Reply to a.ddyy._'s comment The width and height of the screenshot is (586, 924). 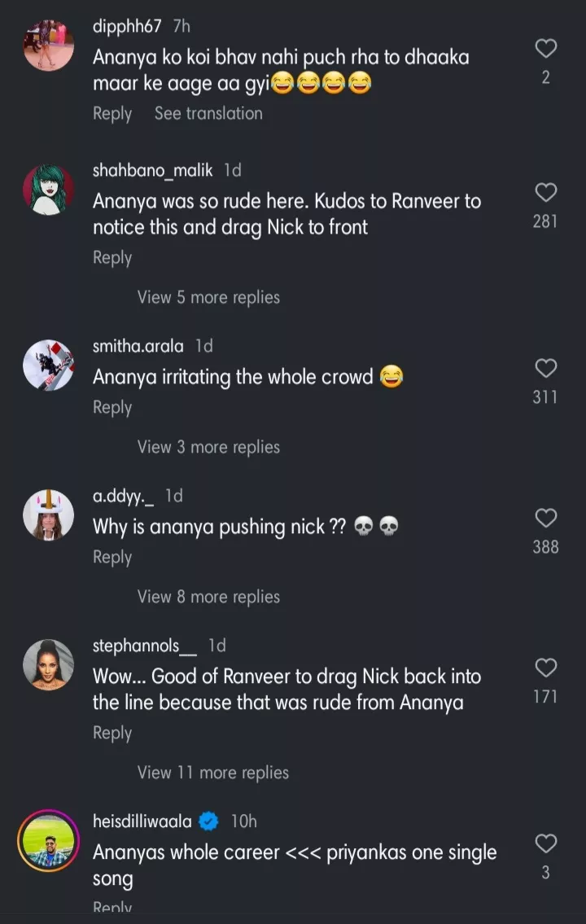pos(112,558)
